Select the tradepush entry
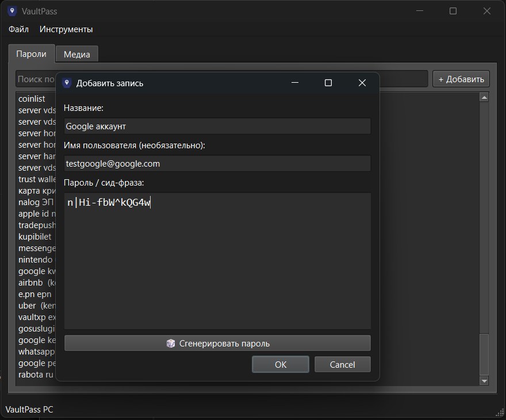506x420 pixels. pyautogui.click(x=37, y=225)
